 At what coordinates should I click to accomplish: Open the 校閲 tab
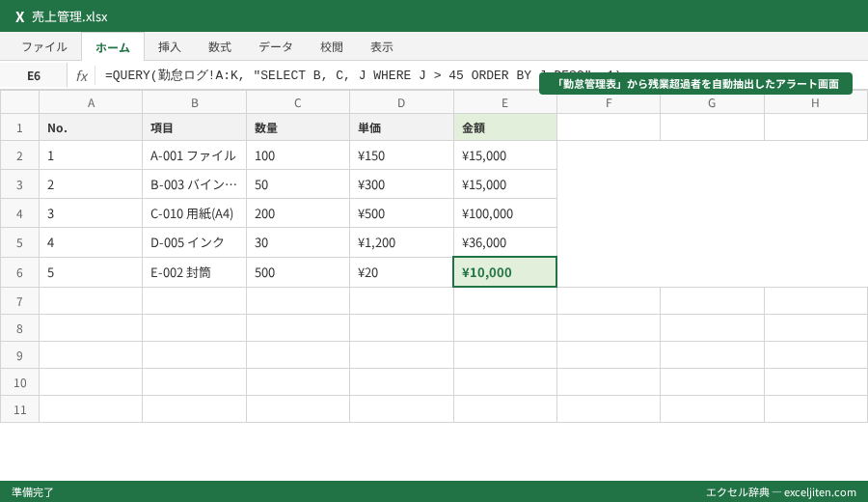point(332,47)
